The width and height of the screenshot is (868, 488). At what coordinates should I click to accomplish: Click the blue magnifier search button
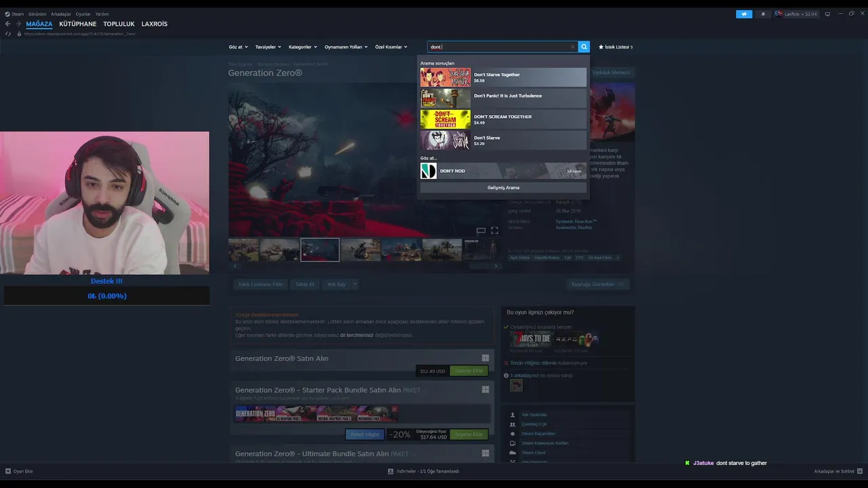pyautogui.click(x=584, y=47)
